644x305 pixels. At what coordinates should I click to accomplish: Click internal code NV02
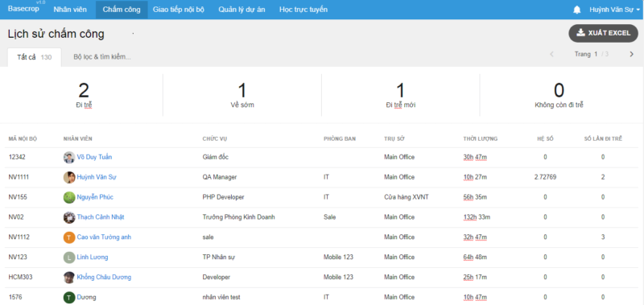16,217
